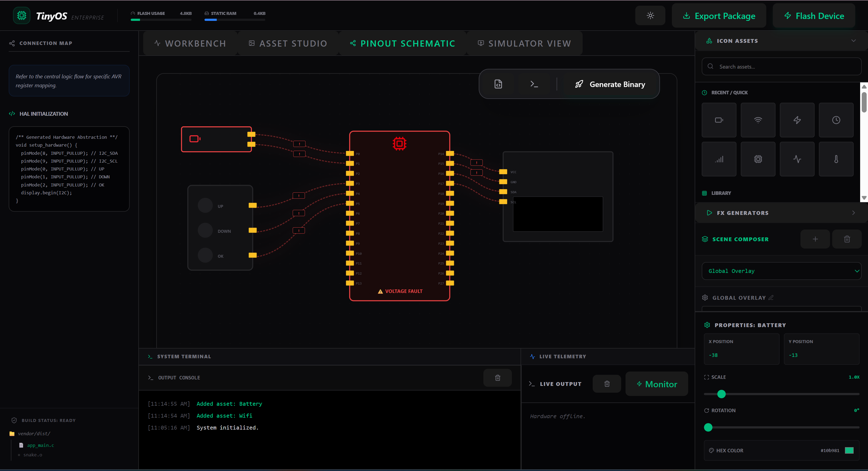Image resolution: width=868 pixels, height=471 pixels.
Task: Select the Wifi icon in Recent/Quick assets
Action: point(758,120)
